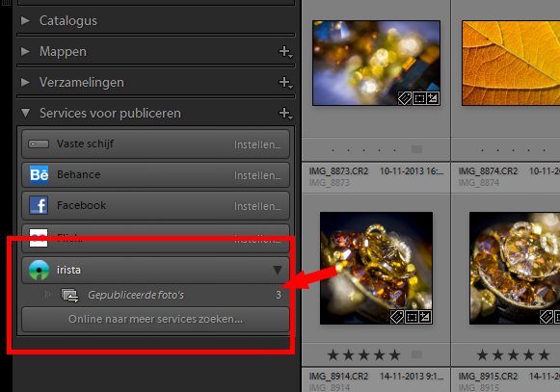Set third rating dot on IMG_8873
560x392 pixels.
point(364,150)
